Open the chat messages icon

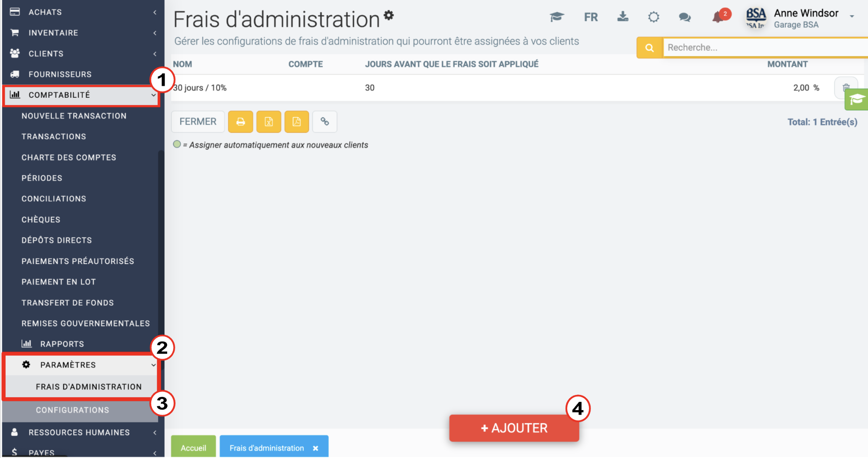(685, 17)
